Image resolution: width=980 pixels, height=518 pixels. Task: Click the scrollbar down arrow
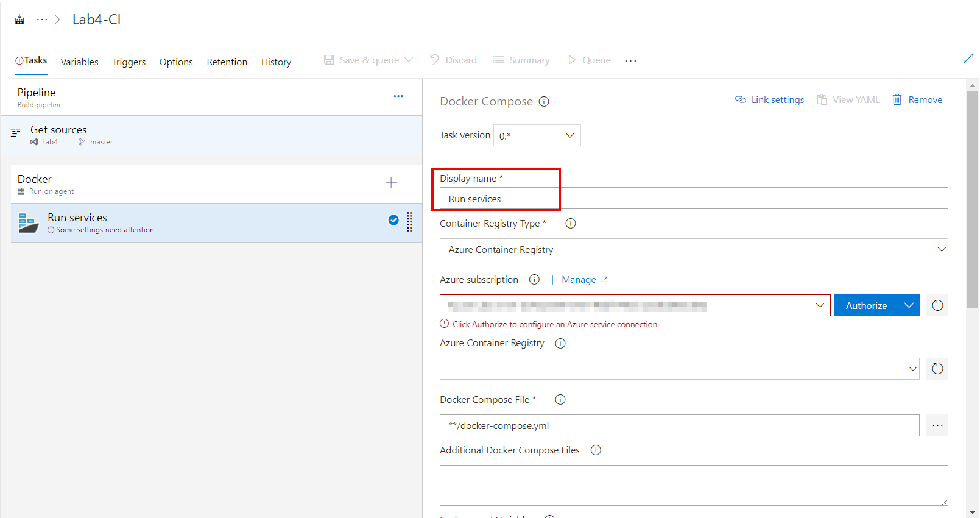point(972,513)
